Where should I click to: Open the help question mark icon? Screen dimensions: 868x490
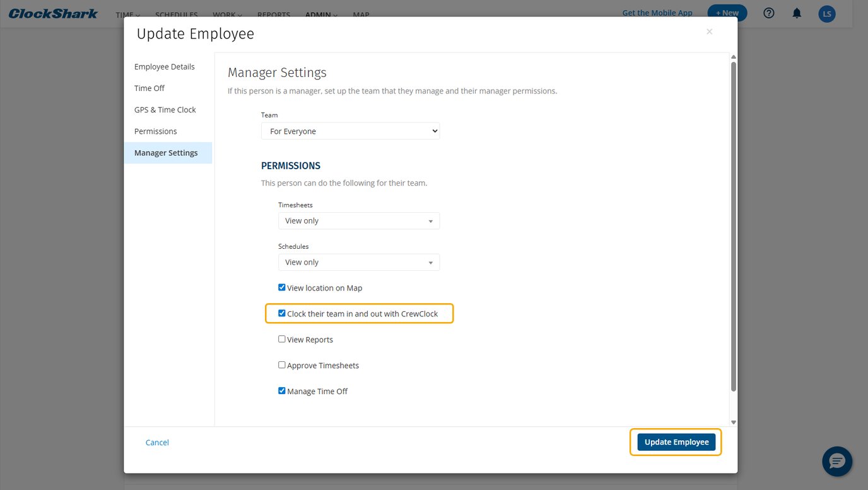(768, 13)
